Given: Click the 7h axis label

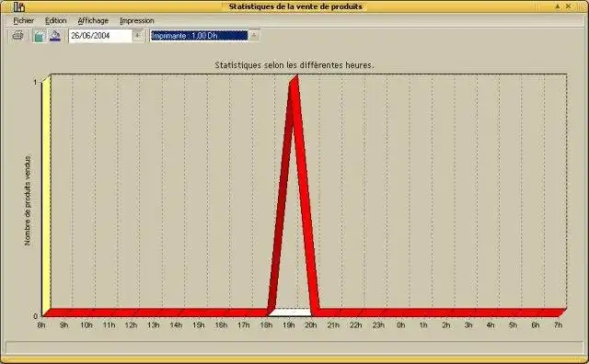Looking at the screenshot, I should coord(558,325).
